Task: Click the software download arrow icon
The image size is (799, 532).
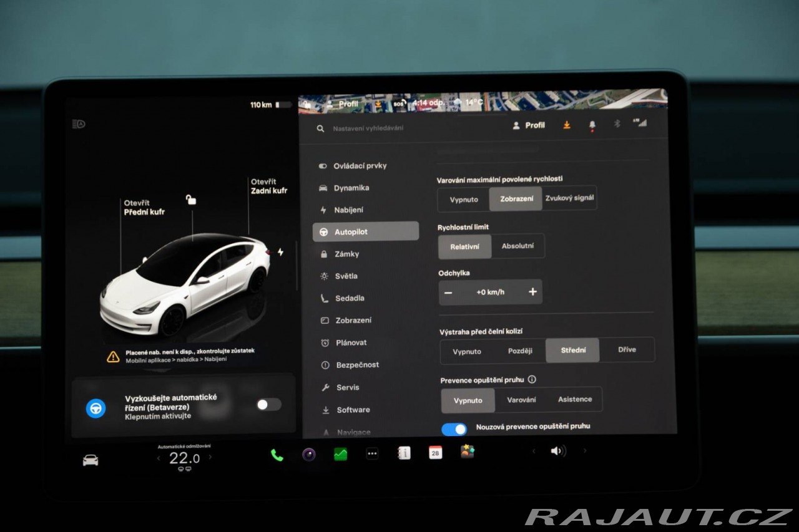Action: click(x=567, y=125)
